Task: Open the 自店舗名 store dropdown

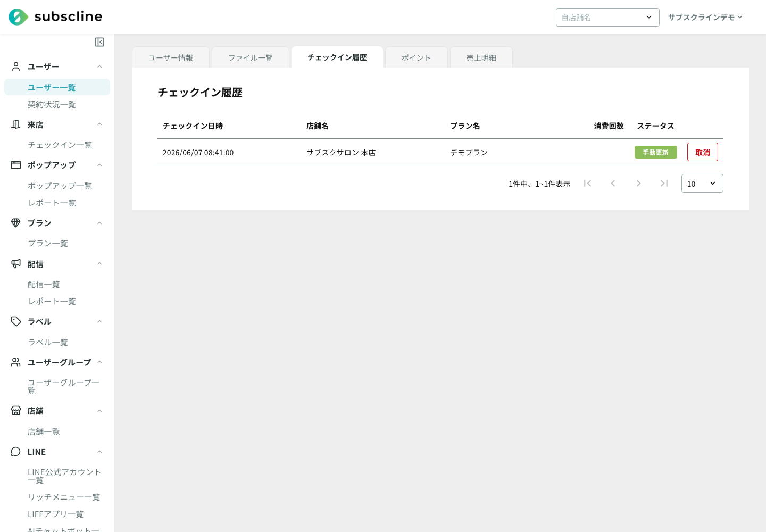Action: coord(607,17)
